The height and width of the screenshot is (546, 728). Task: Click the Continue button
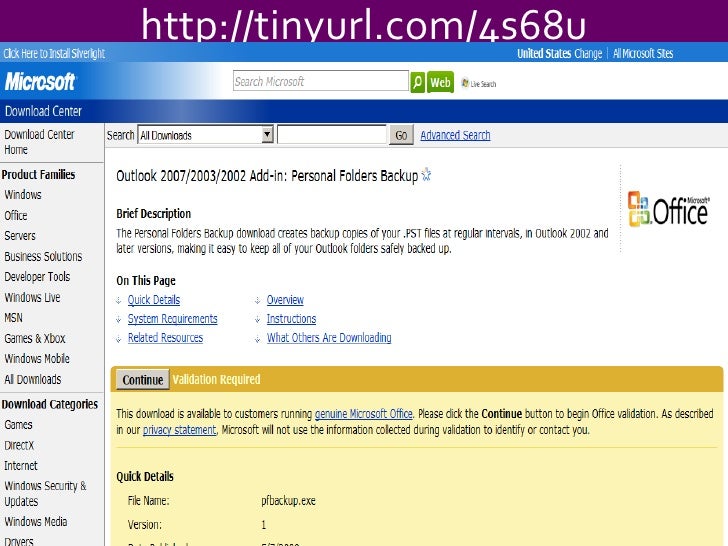[143, 380]
